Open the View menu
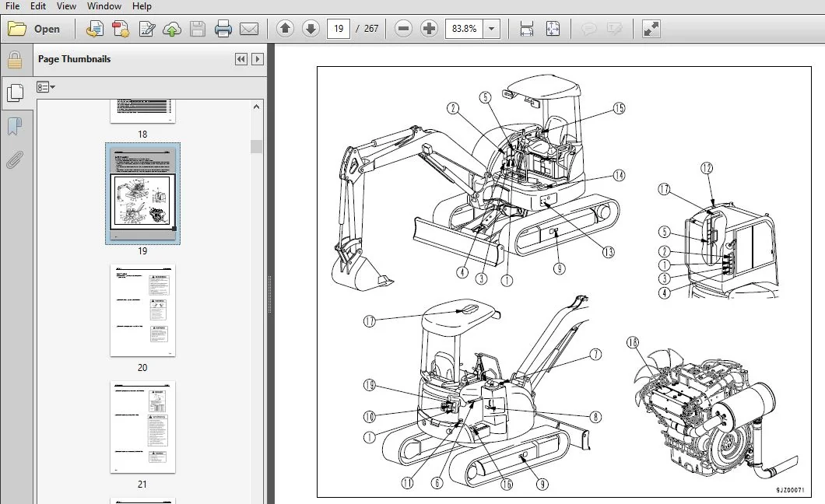The width and height of the screenshot is (825, 504). tap(66, 6)
